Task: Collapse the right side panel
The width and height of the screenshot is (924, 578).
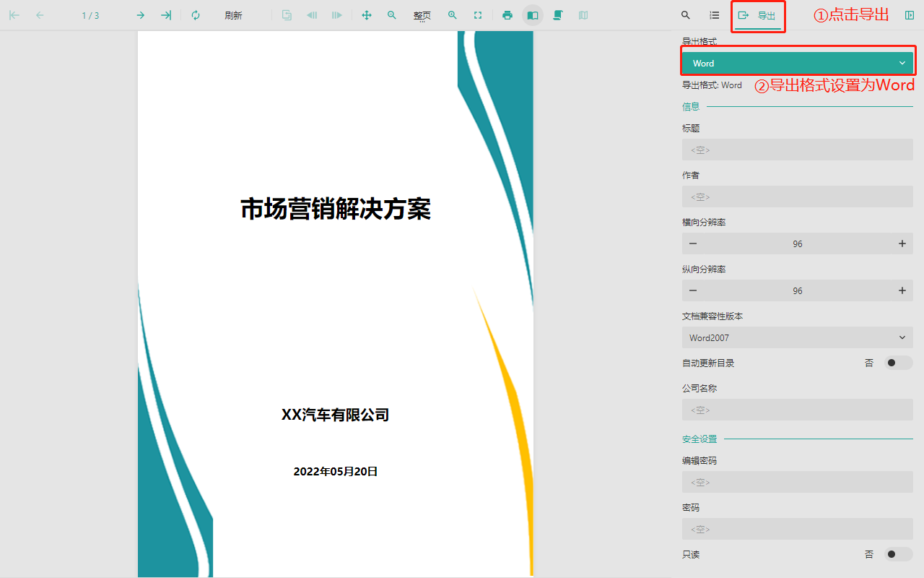Action: 910,15
